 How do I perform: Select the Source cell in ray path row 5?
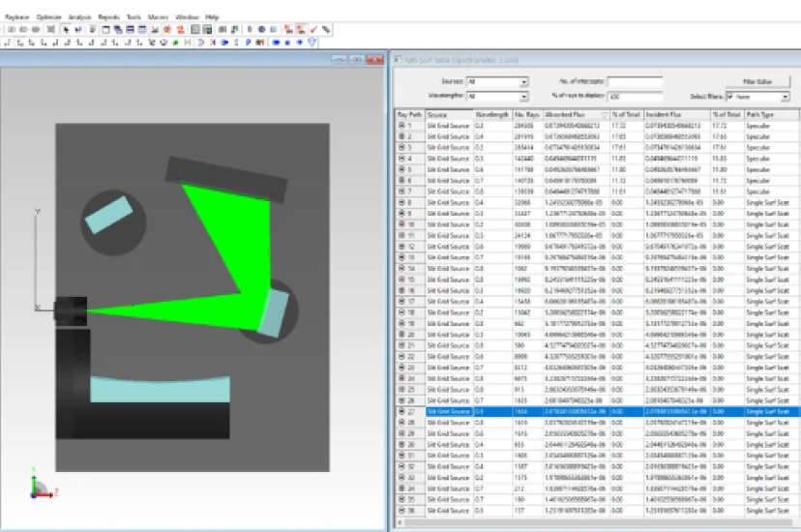point(450,169)
